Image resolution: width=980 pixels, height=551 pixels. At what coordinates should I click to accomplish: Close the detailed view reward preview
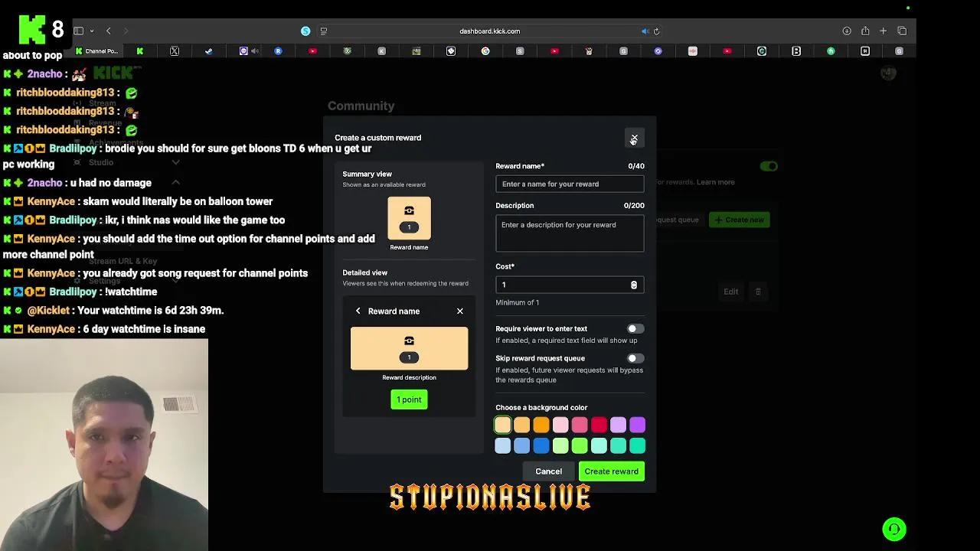pos(460,311)
